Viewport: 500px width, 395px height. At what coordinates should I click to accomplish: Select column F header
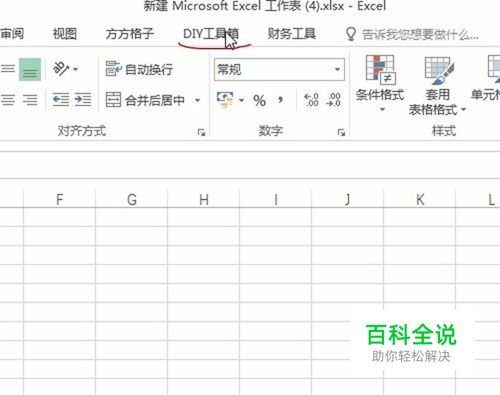click(59, 200)
